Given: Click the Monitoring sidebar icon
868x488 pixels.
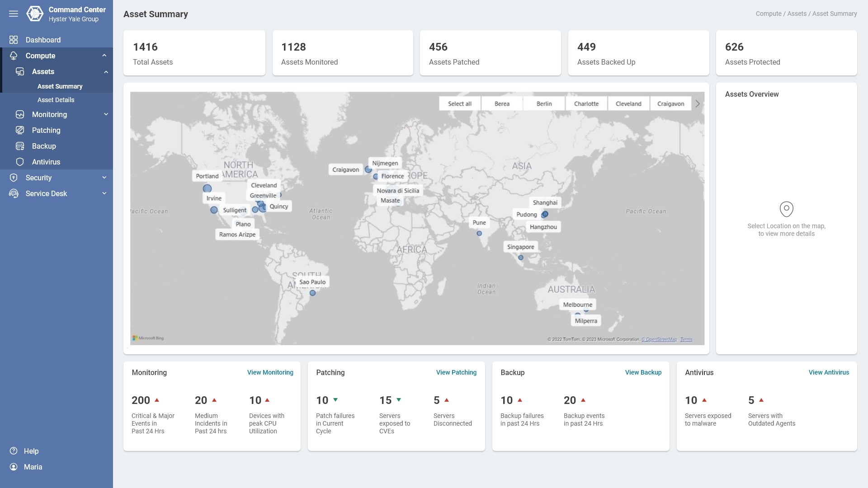Looking at the screenshot, I should pos(20,114).
